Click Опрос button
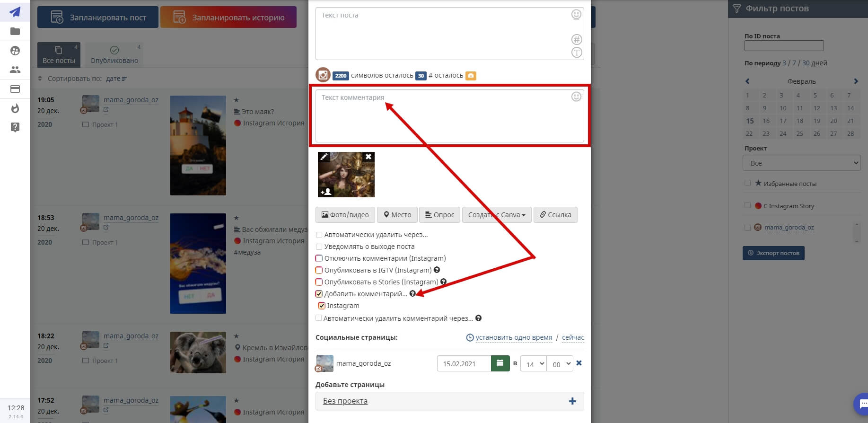This screenshot has width=868, height=423. click(440, 215)
